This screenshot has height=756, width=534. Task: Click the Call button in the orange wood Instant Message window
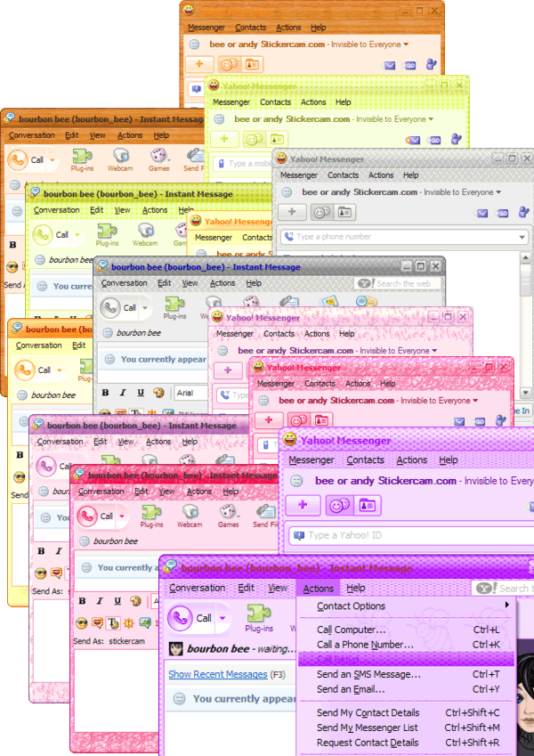point(28,159)
